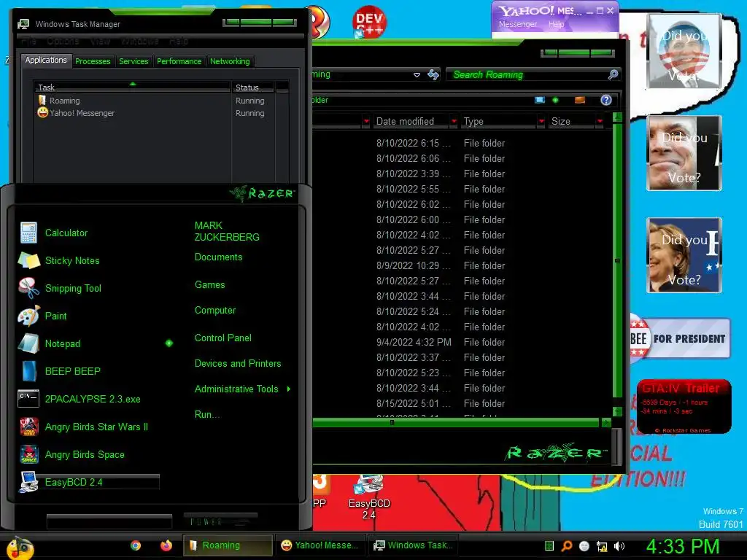Viewport: 747px width, 560px height.
Task: Click the blue view icon in the Explorer toolbar
Action: pyautogui.click(x=540, y=100)
